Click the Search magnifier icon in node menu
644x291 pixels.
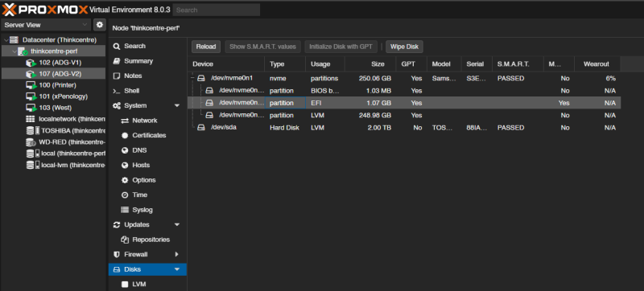(117, 47)
